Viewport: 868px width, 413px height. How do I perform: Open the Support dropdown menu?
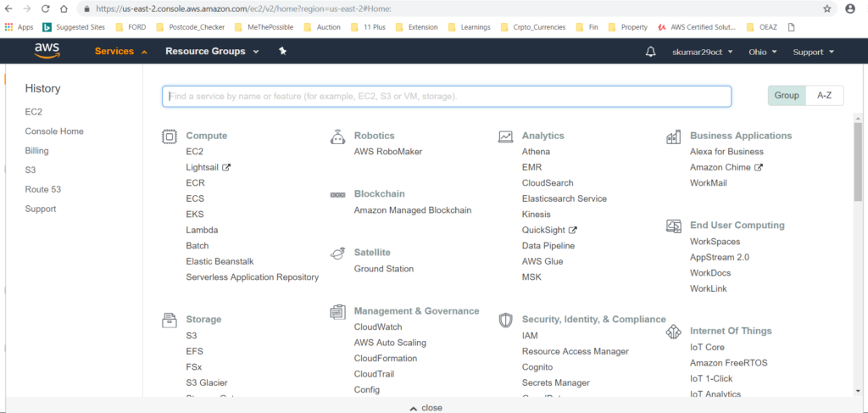tap(813, 52)
